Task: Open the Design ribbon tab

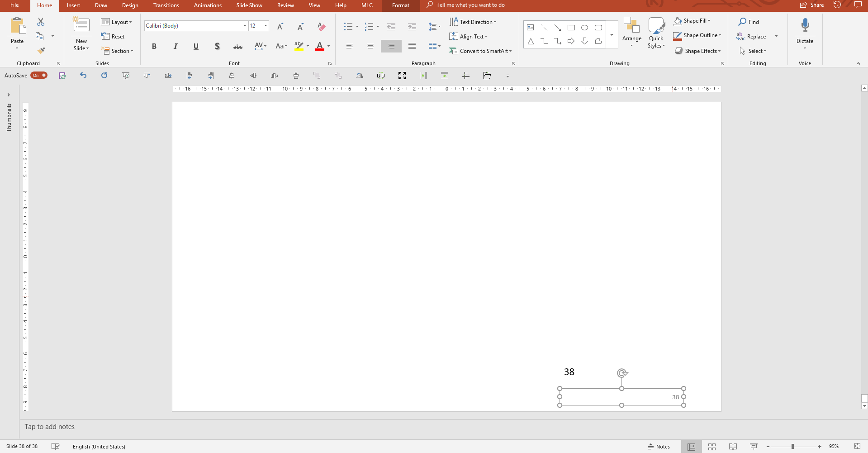Action: coord(130,5)
